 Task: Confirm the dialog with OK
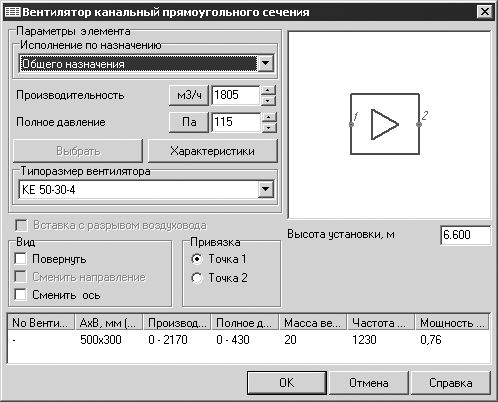tap(287, 383)
